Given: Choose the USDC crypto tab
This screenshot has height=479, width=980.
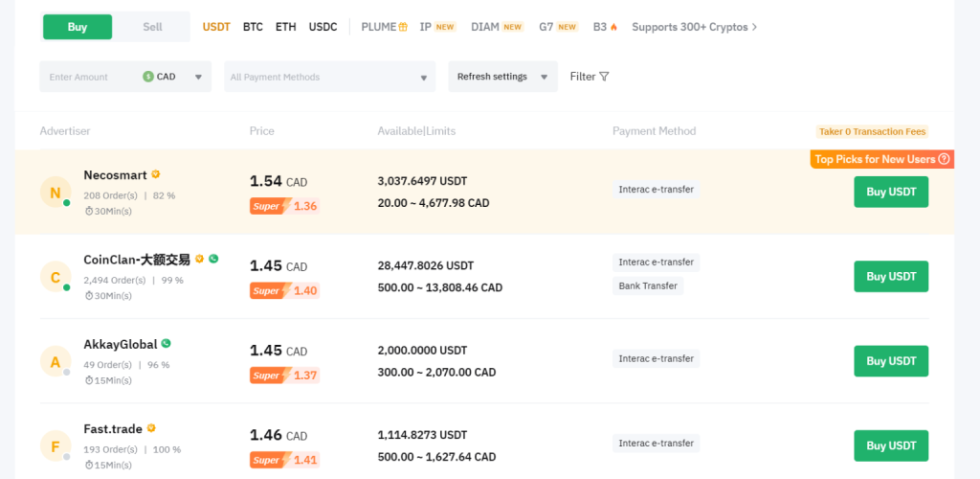Looking at the screenshot, I should tap(323, 27).
